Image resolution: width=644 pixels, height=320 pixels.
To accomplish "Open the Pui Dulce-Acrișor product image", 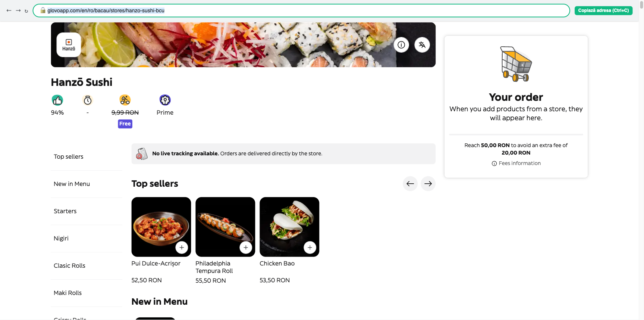I will pyautogui.click(x=161, y=227).
